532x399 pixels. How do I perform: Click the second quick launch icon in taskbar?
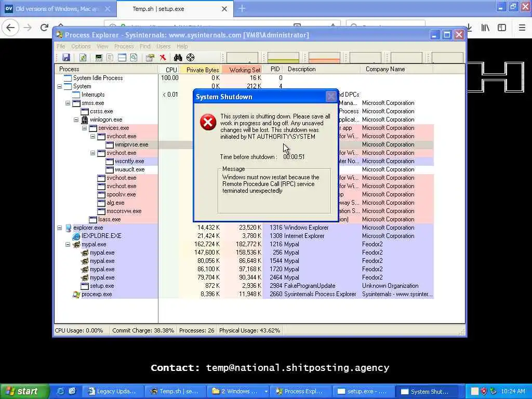[x=72, y=391]
